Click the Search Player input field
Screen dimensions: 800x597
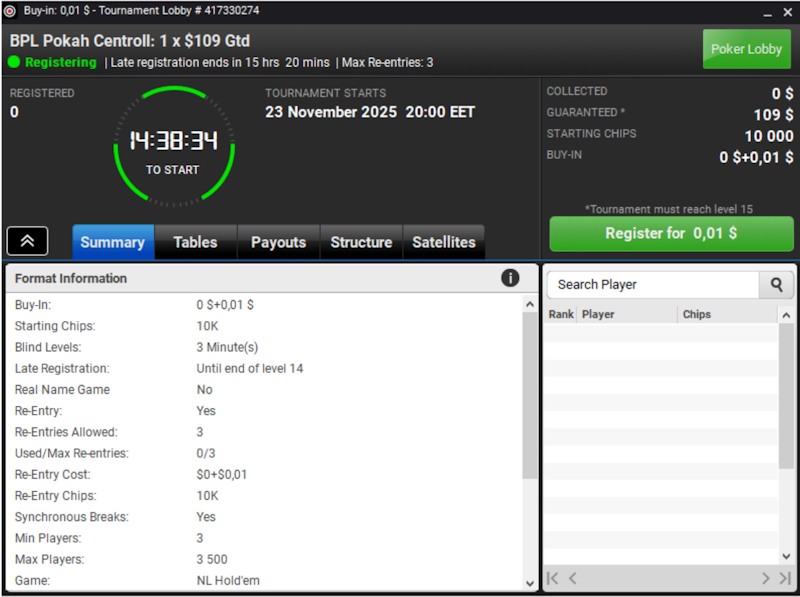[x=653, y=285]
